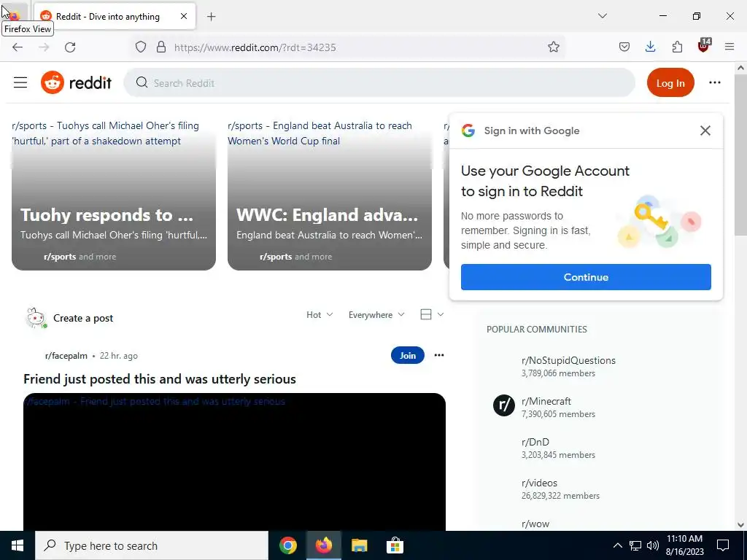The image size is (747, 560).
Task: Open the Firefox downloads panel
Action: 650,47
